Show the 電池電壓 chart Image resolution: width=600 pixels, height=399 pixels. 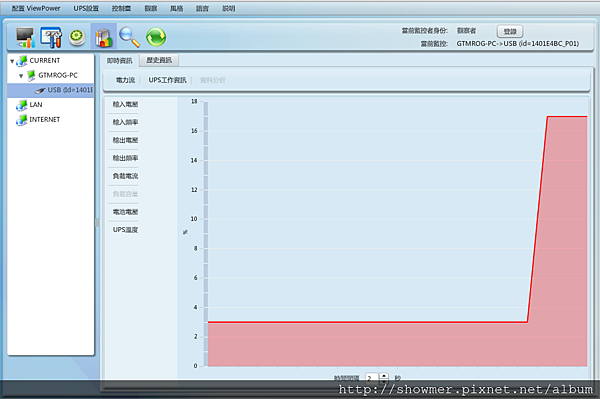(x=125, y=212)
